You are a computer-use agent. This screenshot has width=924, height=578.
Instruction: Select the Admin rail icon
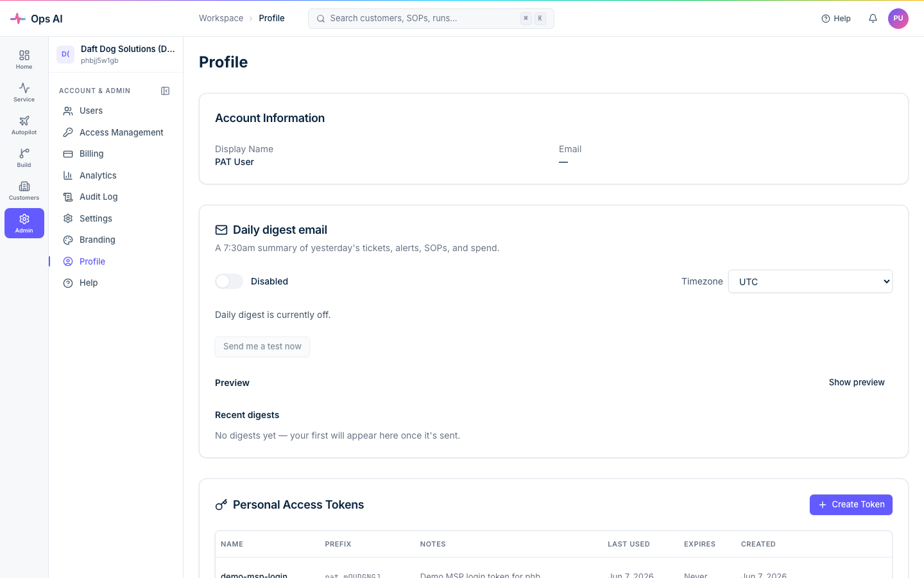[24, 223]
